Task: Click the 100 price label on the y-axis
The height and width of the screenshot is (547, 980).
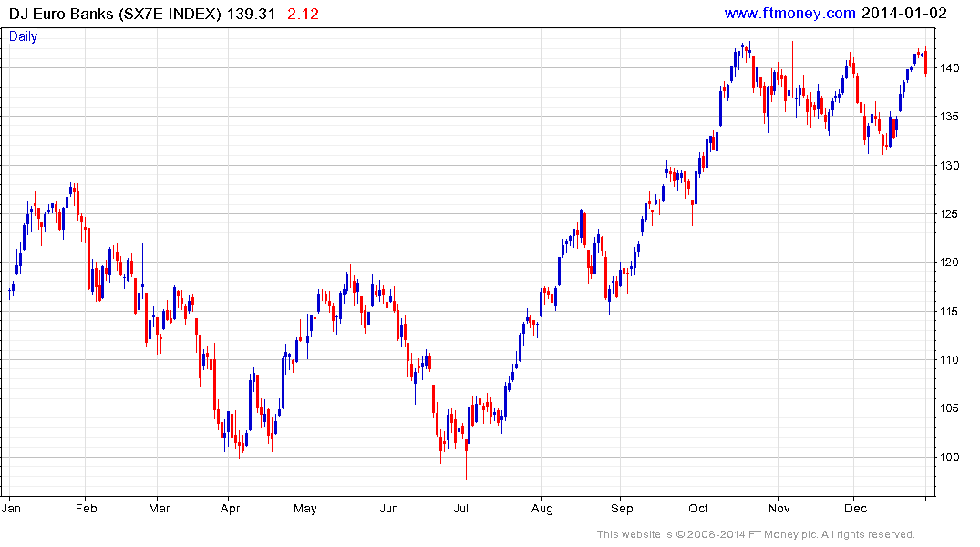Action: point(949,458)
